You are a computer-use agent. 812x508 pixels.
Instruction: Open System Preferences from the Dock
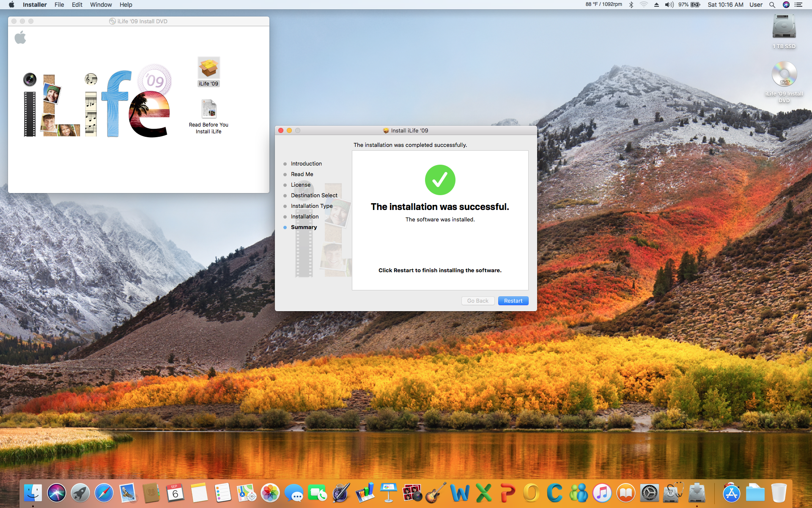pyautogui.click(x=650, y=493)
